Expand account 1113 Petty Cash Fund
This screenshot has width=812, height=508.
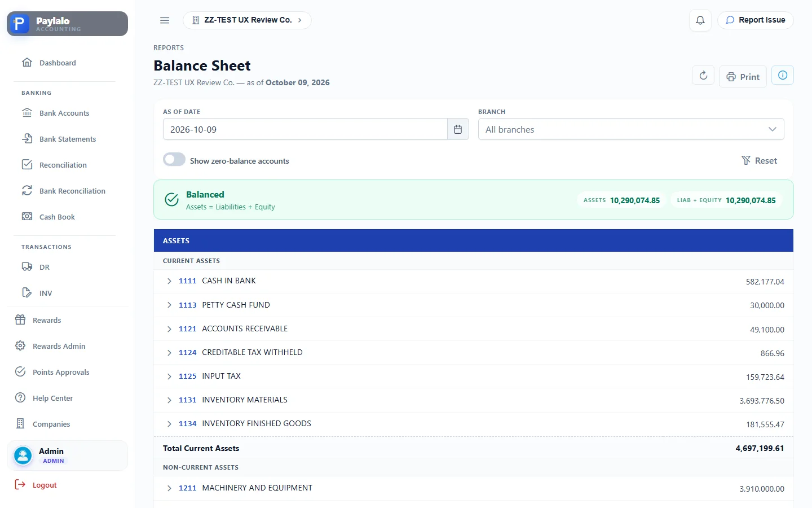(169, 305)
